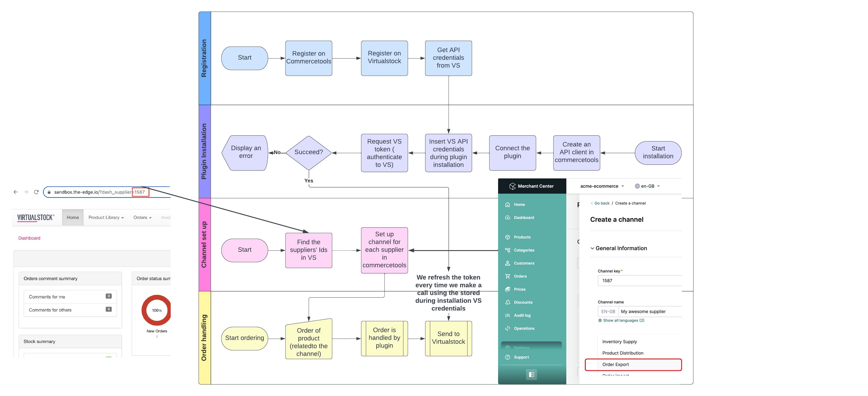Select the Product Distribution role option
The image size is (868, 396).
pyautogui.click(x=623, y=353)
